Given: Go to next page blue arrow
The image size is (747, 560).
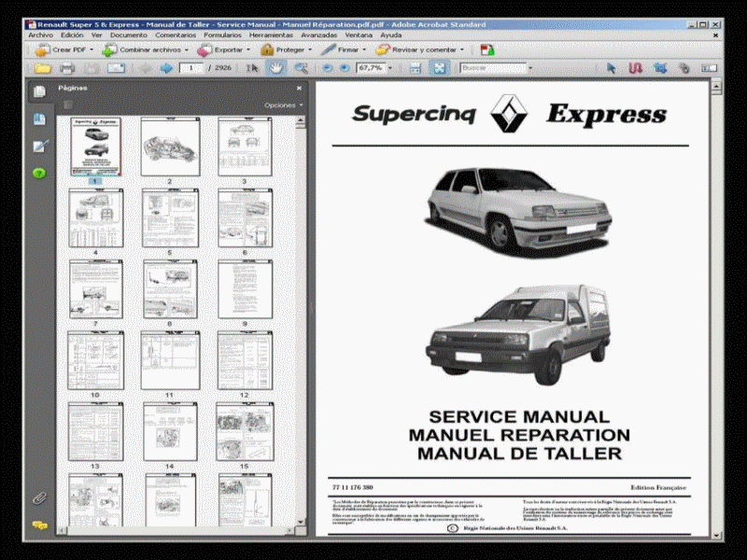Looking at the screenshot, I should 166,68.
